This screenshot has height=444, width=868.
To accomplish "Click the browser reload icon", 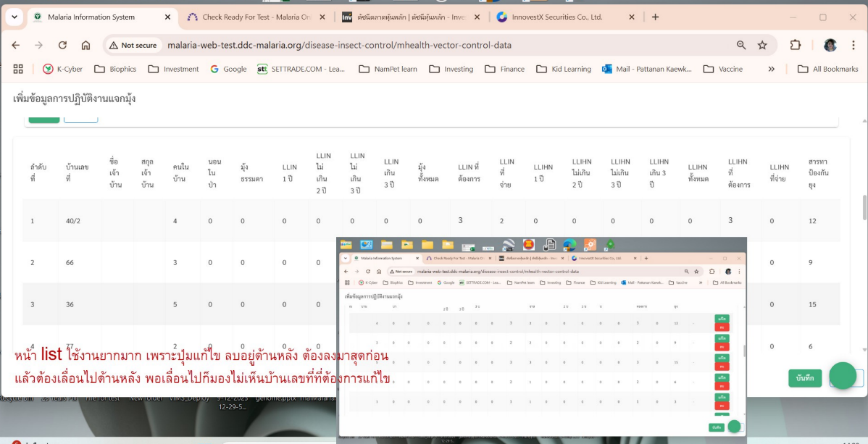I will click(62, 45).
